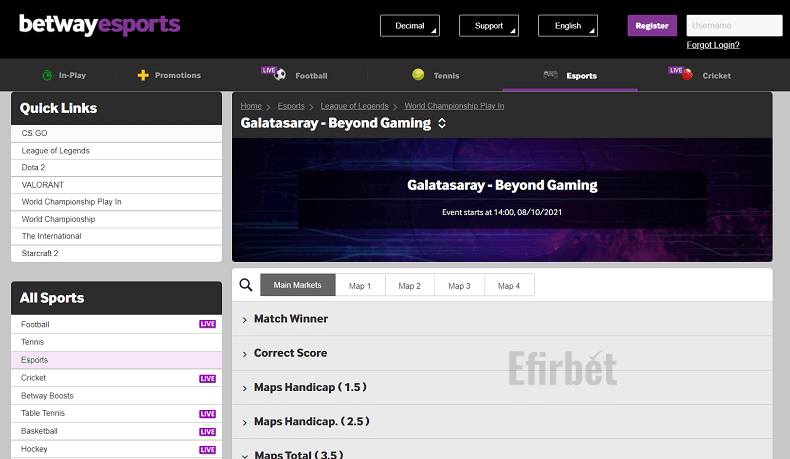Open Starcraft 2 quick link
Viewport: 790px width, 459px height.
pyautogui.click(x=116, y=253)
